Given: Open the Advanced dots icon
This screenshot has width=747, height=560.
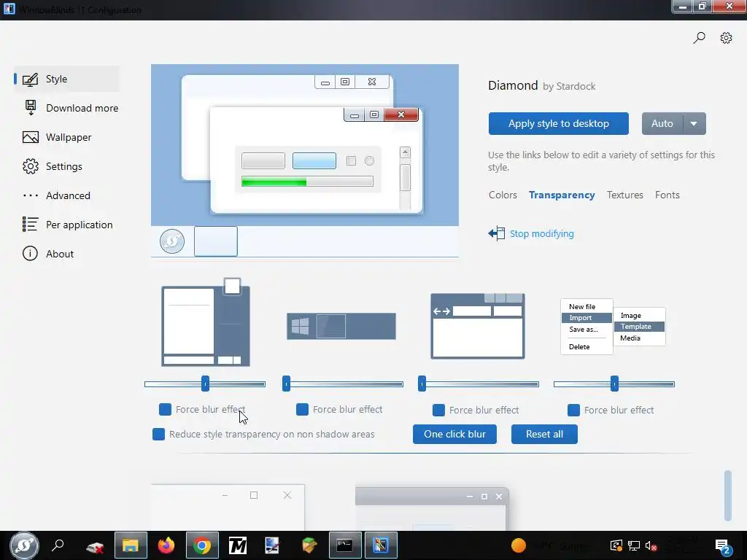Looking at the screenshot, I should coord(31,195).
